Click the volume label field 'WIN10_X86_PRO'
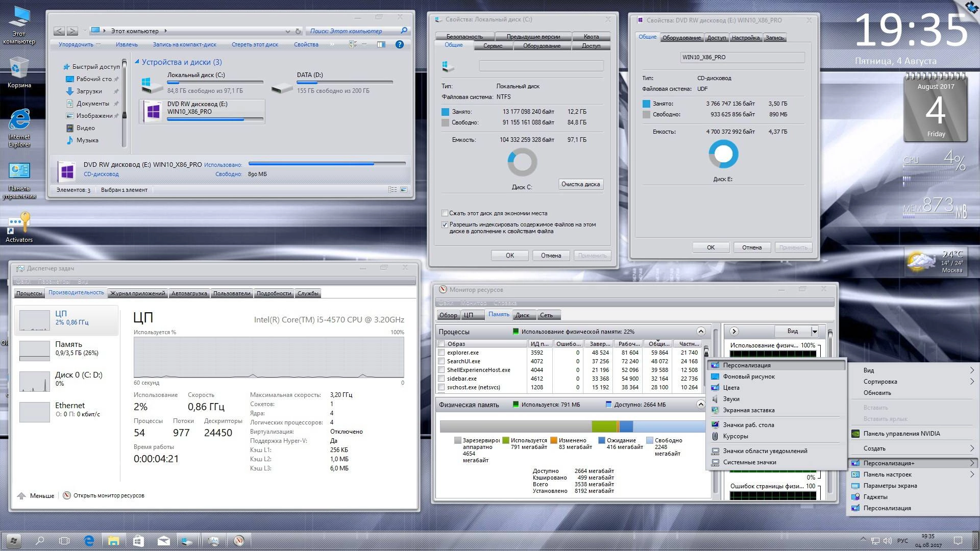 pos(742,57)
